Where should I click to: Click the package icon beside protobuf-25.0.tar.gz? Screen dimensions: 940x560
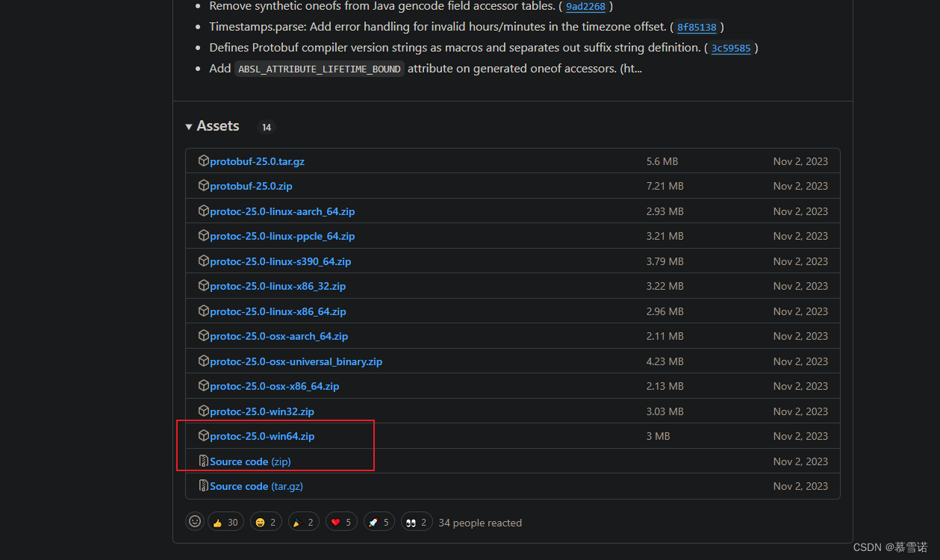pos(203,161)
